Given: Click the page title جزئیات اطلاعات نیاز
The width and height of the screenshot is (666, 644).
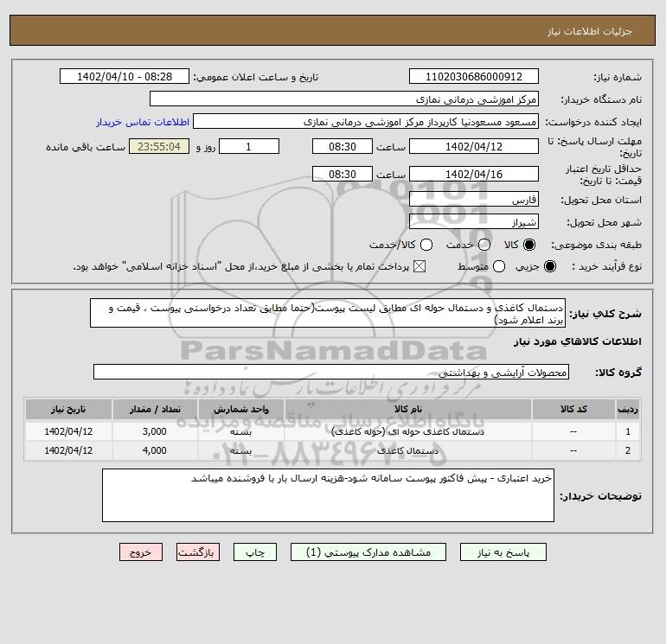Looking at the screenshot, I should 590,31.
